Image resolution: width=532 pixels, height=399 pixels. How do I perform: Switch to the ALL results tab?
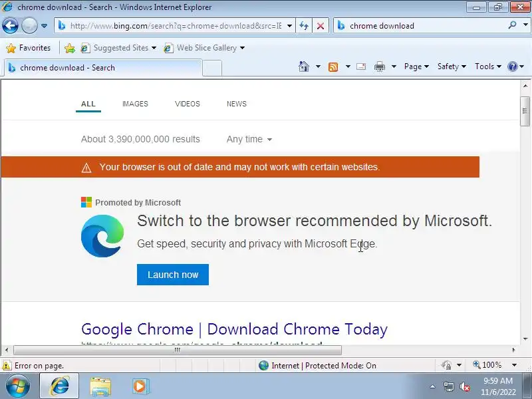click(x=88, y=104)
